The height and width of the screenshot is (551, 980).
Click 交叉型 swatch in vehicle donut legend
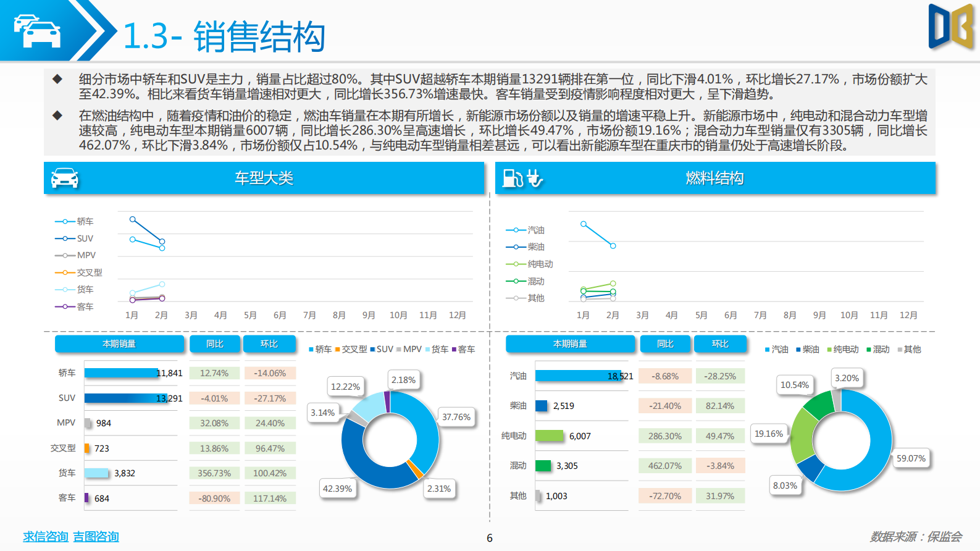(x=338, y=350)
